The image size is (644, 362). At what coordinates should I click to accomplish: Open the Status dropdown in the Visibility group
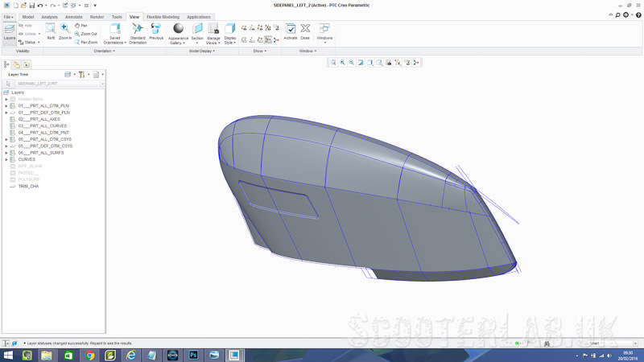coord(30,43)
